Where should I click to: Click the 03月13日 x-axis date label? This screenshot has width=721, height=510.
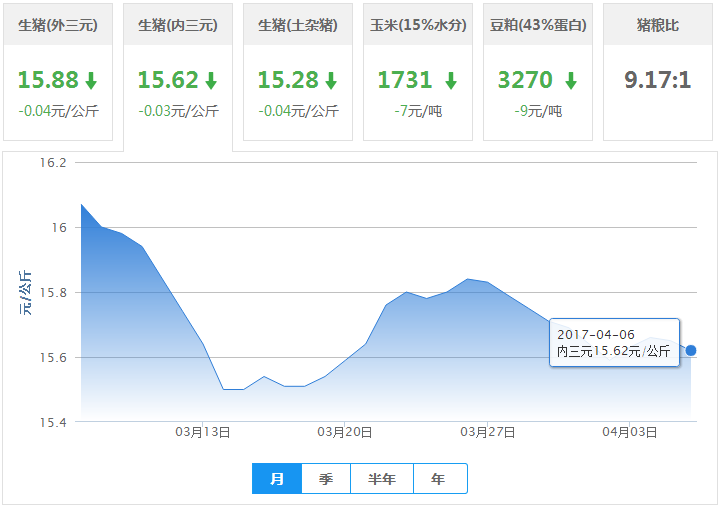pos(203,432)
